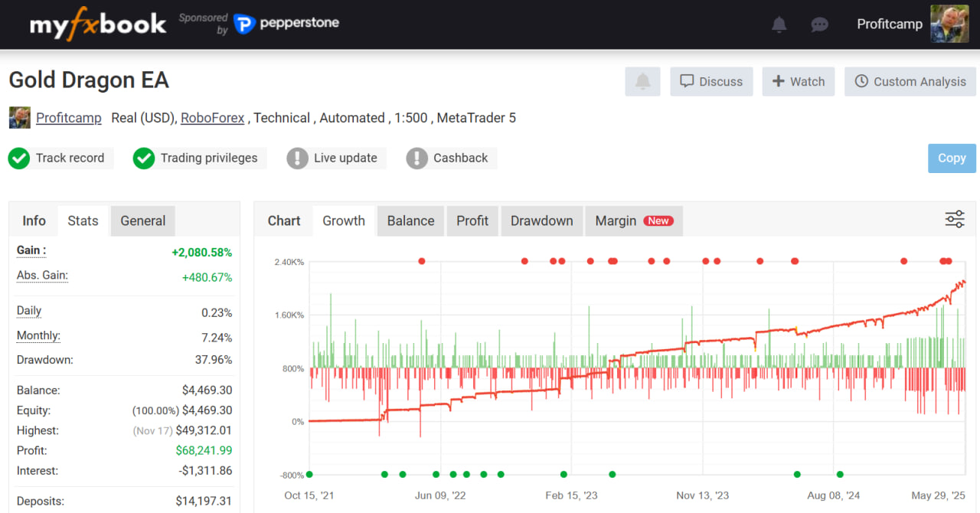Click the 2.40K% axis label

coord(289,262)
